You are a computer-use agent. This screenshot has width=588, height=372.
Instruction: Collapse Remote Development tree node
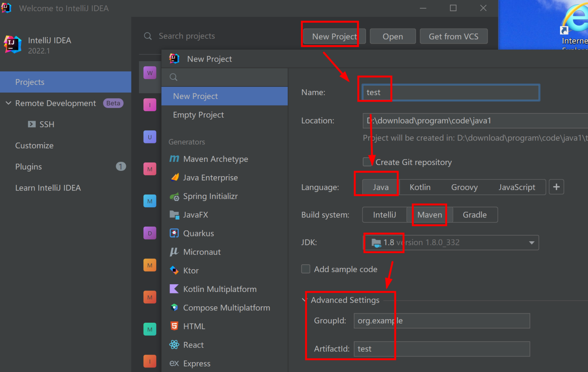[8, 103]
